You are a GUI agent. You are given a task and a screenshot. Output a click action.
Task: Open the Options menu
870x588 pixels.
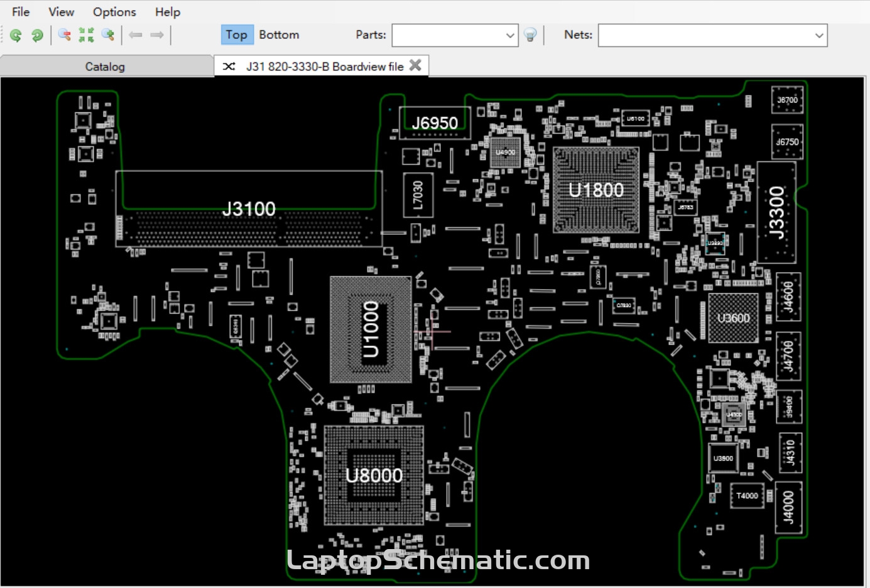point(114,12)
